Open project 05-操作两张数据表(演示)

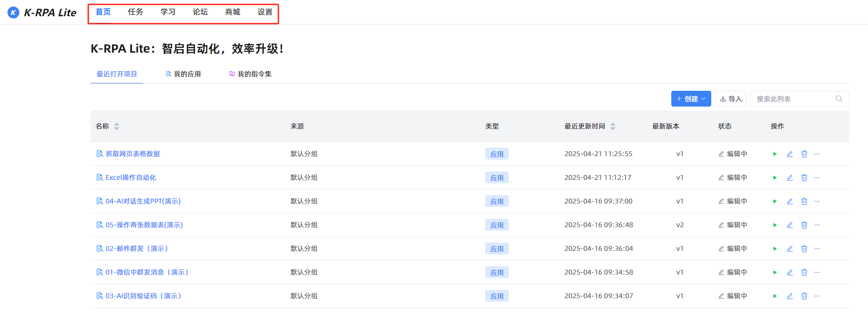pyautogui.click(x=144, y=225)
